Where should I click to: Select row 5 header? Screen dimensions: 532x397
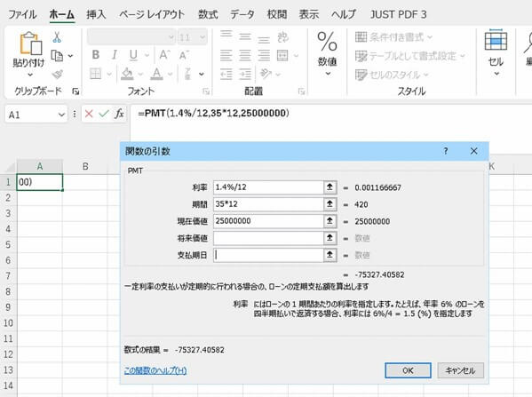[8, 244]
